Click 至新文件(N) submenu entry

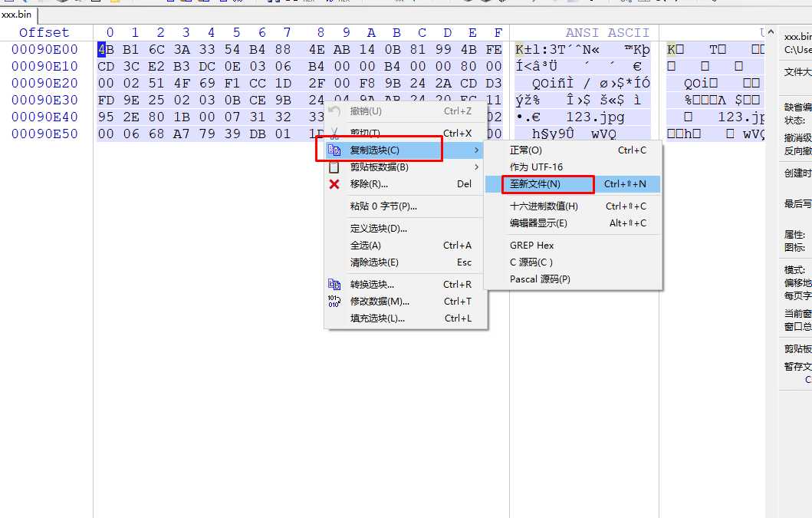[x=573, y=184]
